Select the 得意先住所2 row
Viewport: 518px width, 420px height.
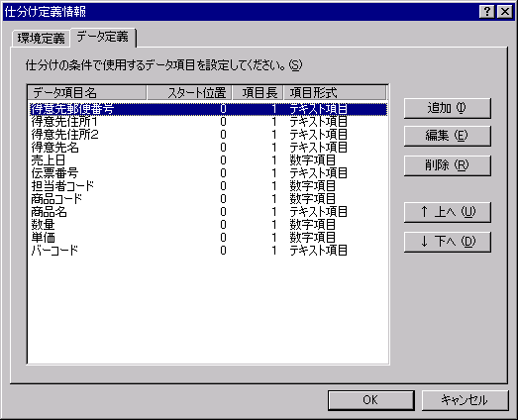(x=208, y=135)
